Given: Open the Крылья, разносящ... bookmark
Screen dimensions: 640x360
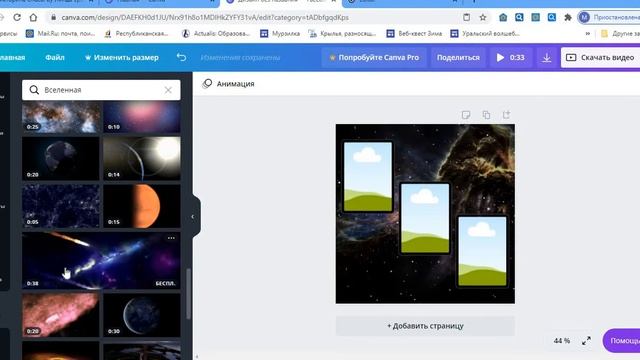Looking at the screenshot, I should click(x=342, y=33).
